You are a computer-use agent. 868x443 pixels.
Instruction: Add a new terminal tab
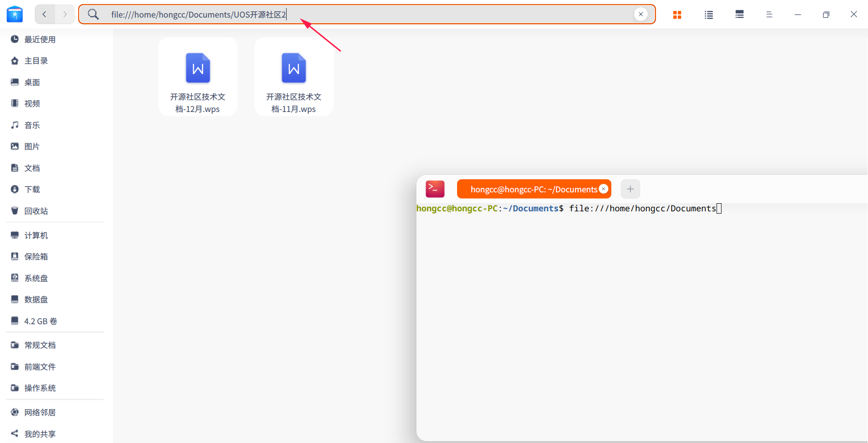(630, 189)
